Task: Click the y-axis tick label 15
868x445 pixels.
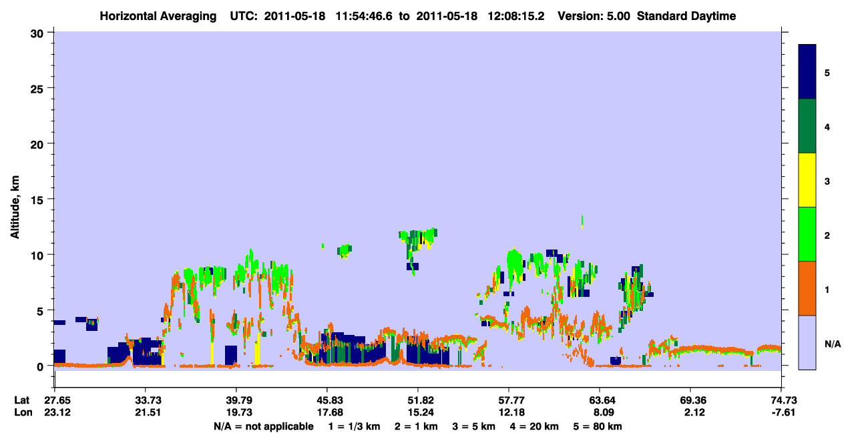Action: (x=39, y=199)
